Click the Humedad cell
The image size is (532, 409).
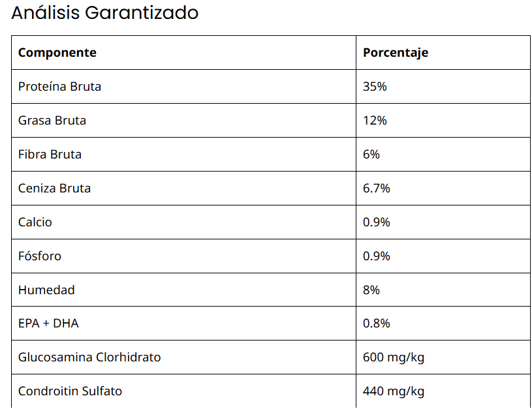pos(46,290)
